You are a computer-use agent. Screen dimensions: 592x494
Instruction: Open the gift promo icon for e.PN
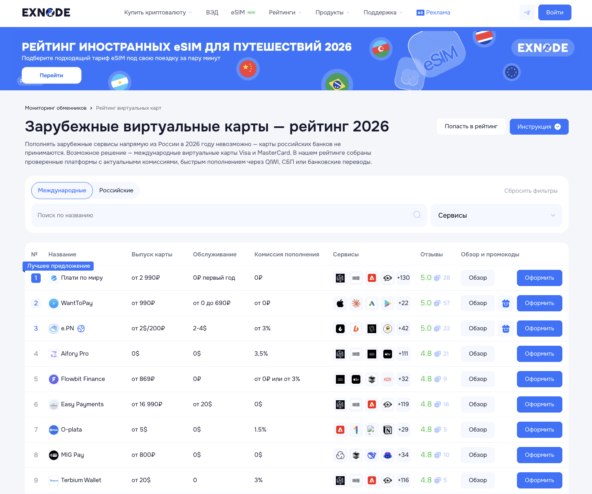506,329
